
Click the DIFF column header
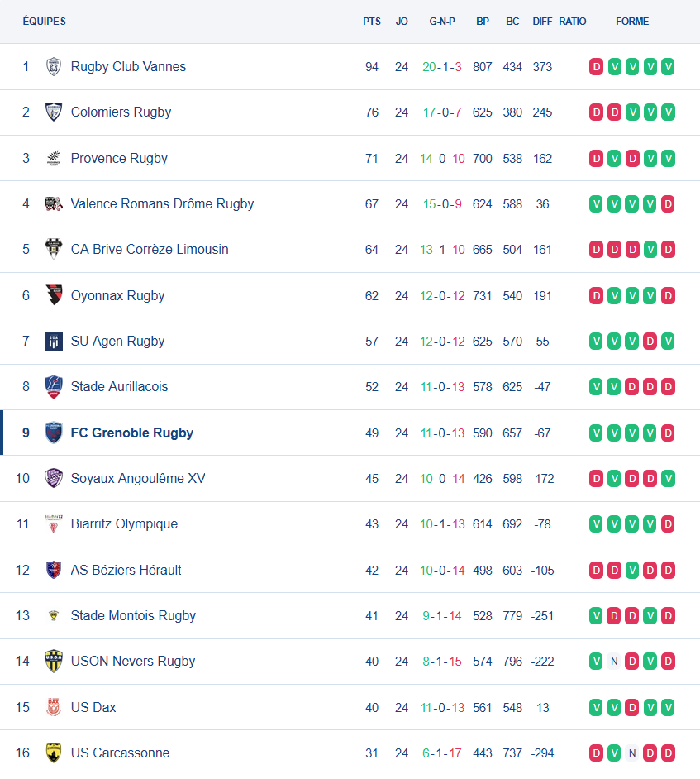pos(542,22)
